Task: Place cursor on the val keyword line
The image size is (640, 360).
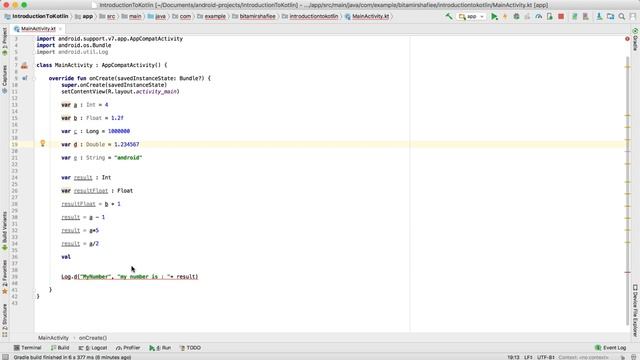Action: point(66,257)
